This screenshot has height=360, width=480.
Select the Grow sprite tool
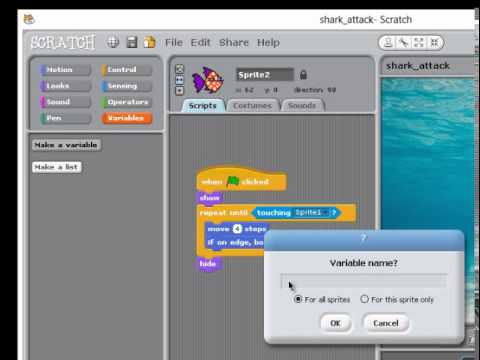click(x=419, y=43)
